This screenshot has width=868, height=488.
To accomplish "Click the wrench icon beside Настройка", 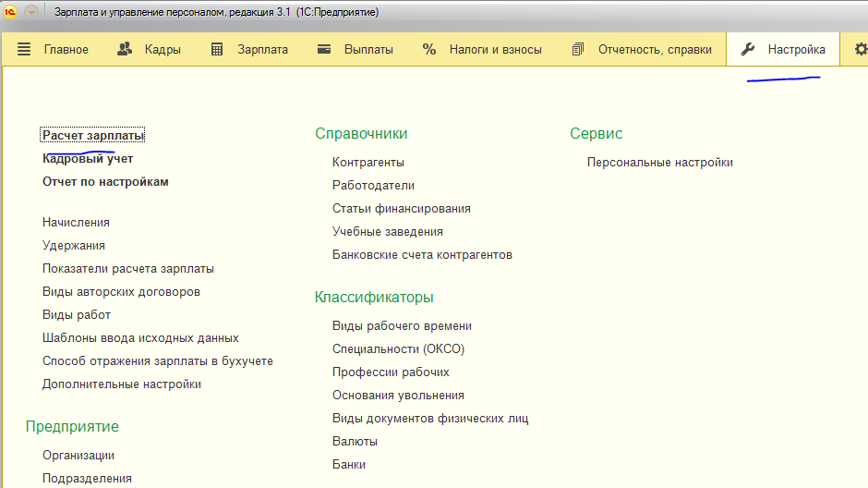I will (x=748, y=49).
